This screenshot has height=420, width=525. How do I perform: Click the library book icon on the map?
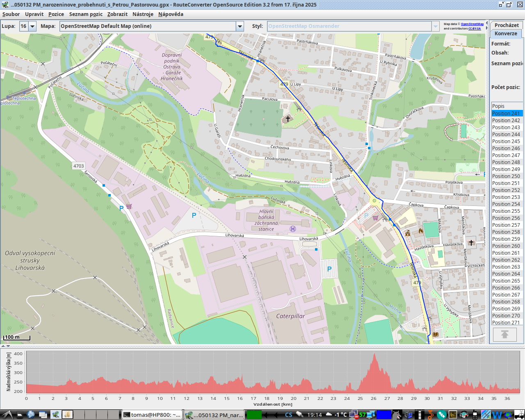coord(436,334)
